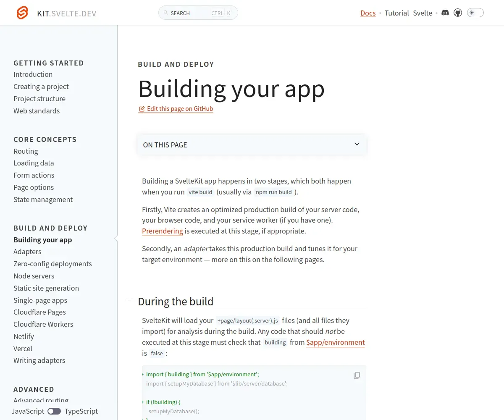This screenshot has height=420, width=504.
Task: Open State management page
Action: (43, 199)
